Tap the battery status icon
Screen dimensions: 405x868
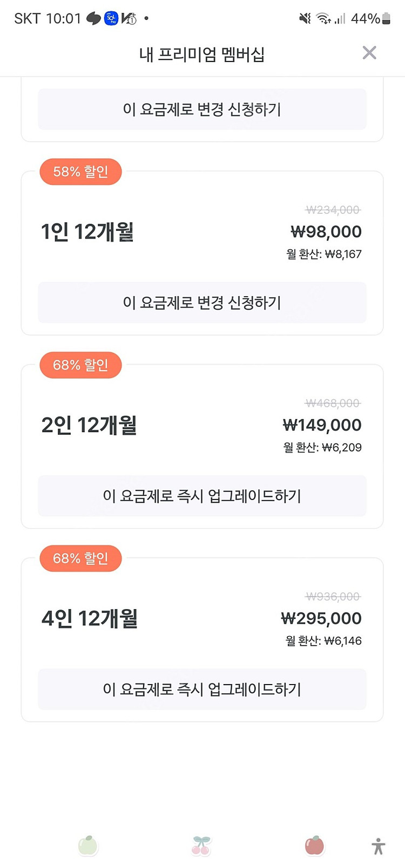click(x=386, y=18)
